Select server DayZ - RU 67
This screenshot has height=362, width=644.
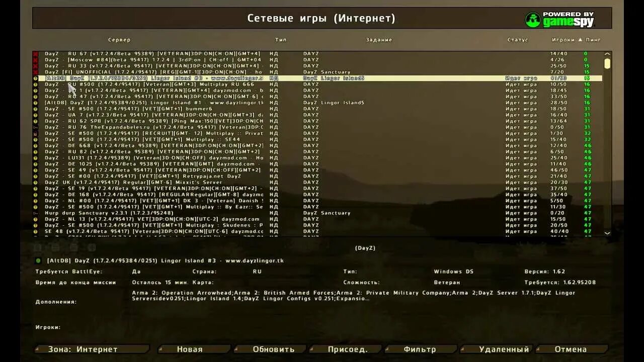320,54
